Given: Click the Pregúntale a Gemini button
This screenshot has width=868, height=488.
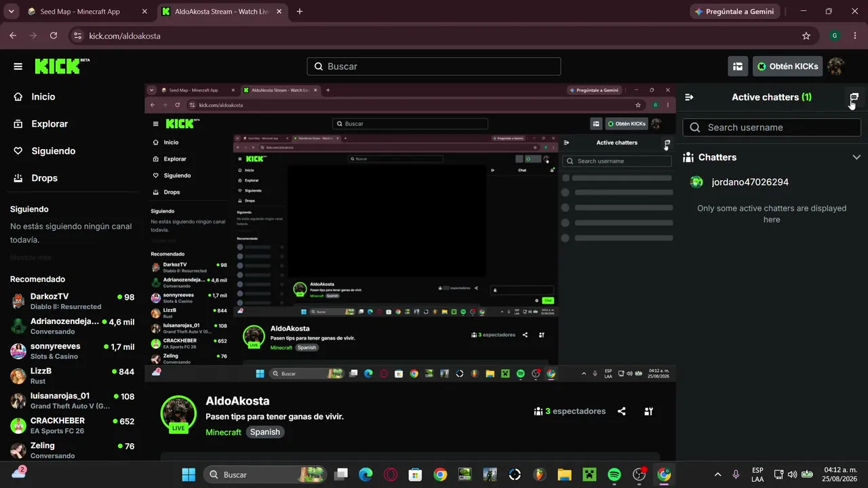Looking at the screenshot, I should 735,12.
